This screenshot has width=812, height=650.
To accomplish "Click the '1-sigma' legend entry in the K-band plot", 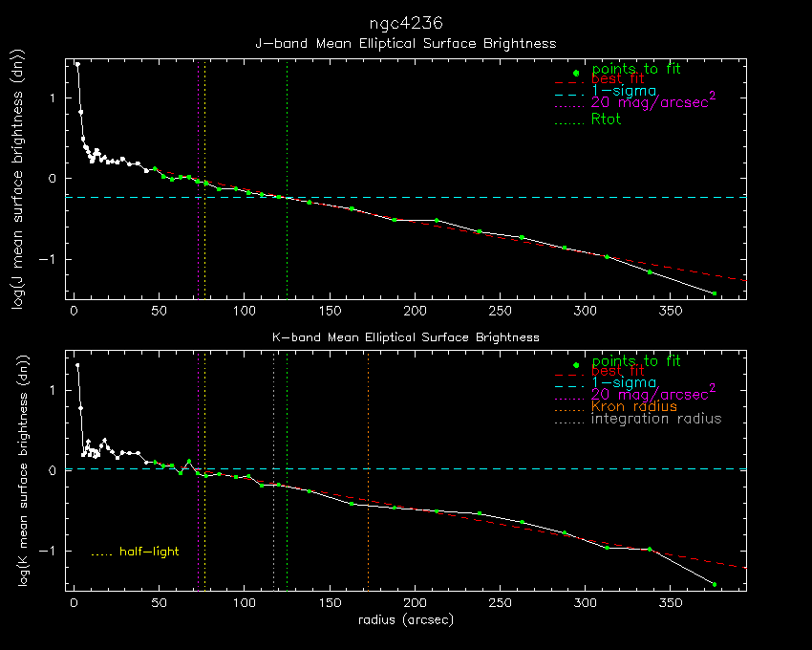I will (x=624, y=382).
